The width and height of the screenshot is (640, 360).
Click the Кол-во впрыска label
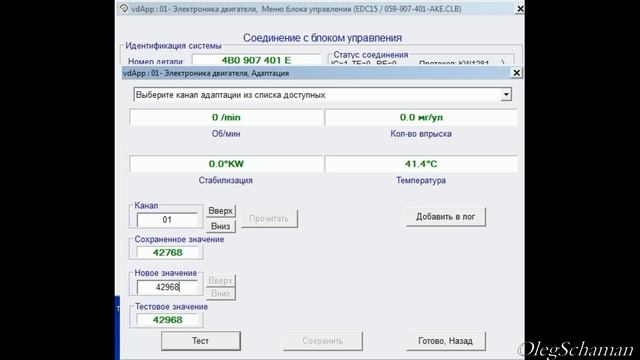coord(421,134)
